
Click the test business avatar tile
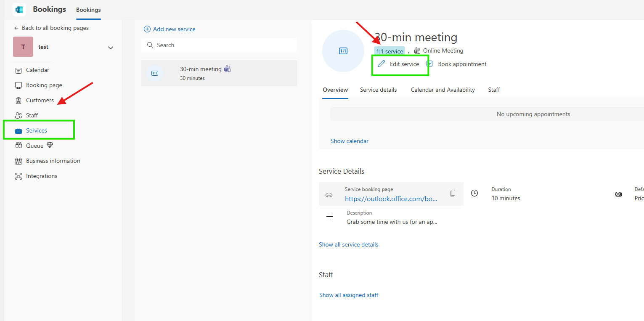tap(23, 47)
